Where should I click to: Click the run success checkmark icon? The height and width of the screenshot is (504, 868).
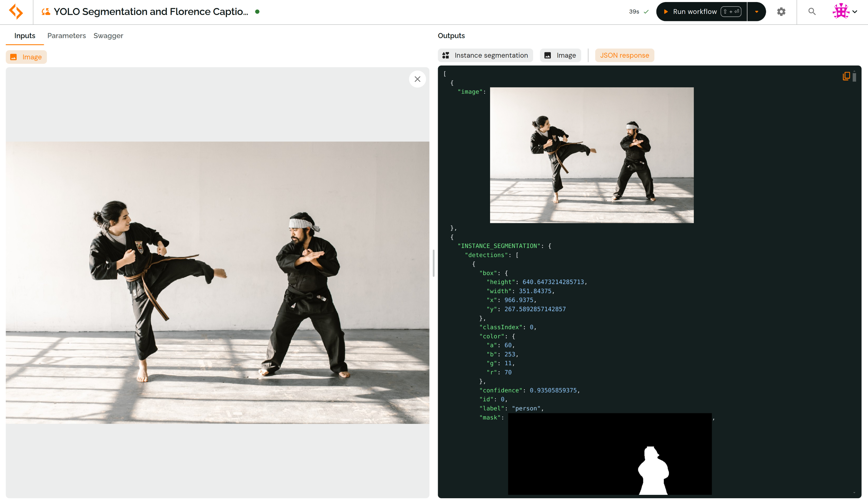pyautogui.click(x=646, y=12)
